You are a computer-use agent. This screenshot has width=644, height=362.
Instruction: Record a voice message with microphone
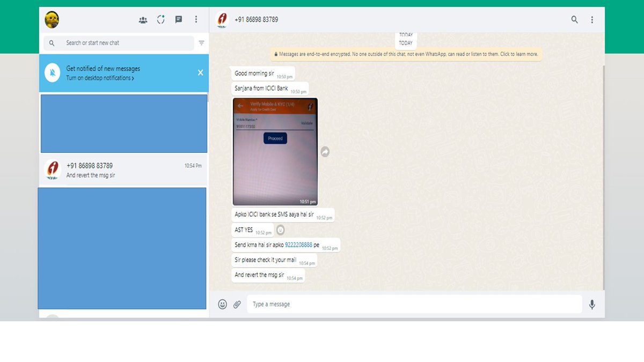click(592, 304)
